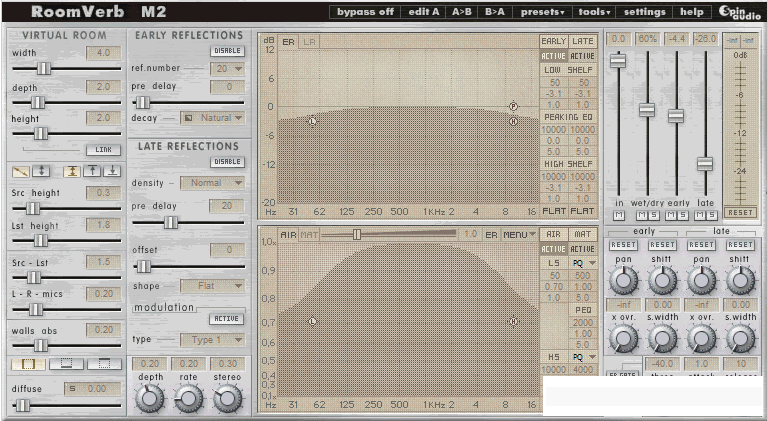Switch to the ER tab on upper graph
Viewport: 768px width, 421px height.
pos(288,42)
